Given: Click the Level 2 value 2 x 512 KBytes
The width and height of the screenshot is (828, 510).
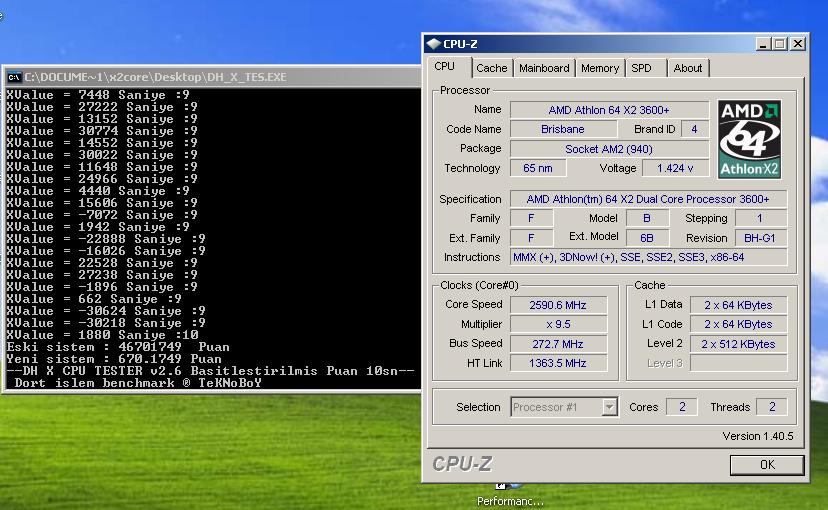Looking at the screenshot, I should pyautogui.click(x=738, y=344).
